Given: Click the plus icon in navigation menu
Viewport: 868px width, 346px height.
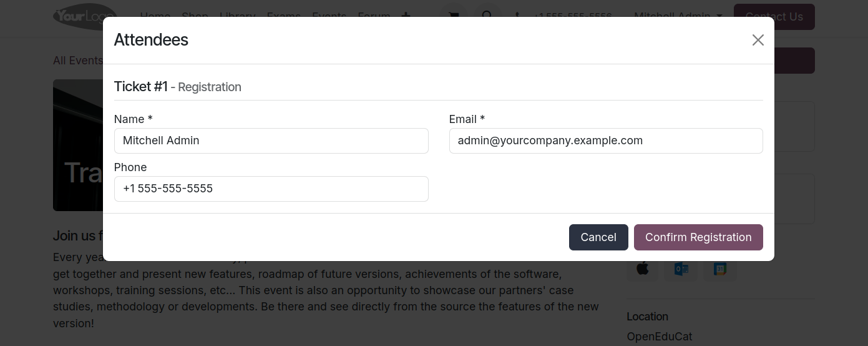Looking at the screenshot, I should click(406, 16).
